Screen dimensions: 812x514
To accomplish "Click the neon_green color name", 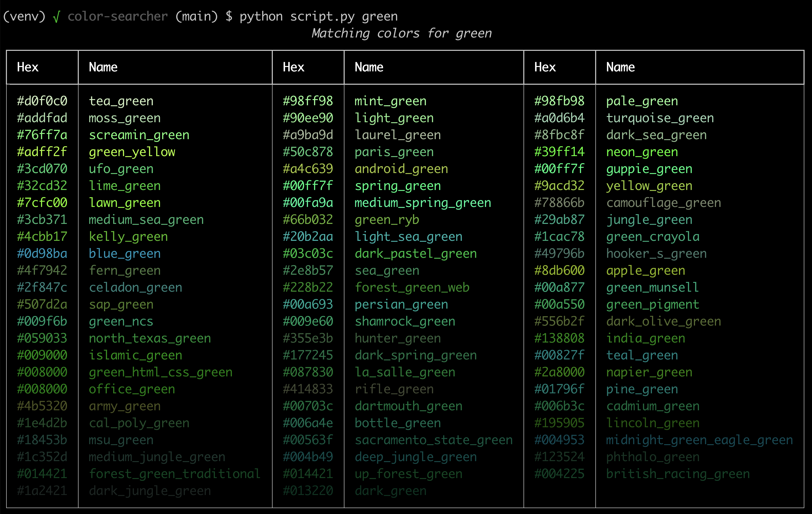I will (x=642, y=152).
